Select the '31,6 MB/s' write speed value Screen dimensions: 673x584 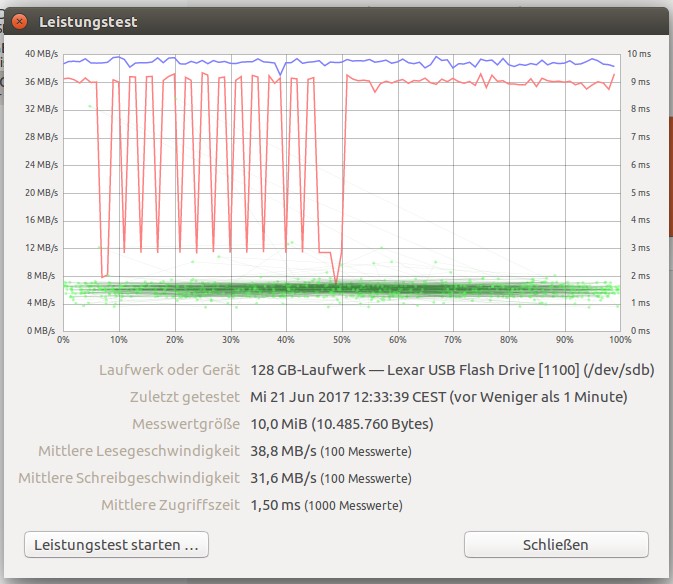pos(283,478)
